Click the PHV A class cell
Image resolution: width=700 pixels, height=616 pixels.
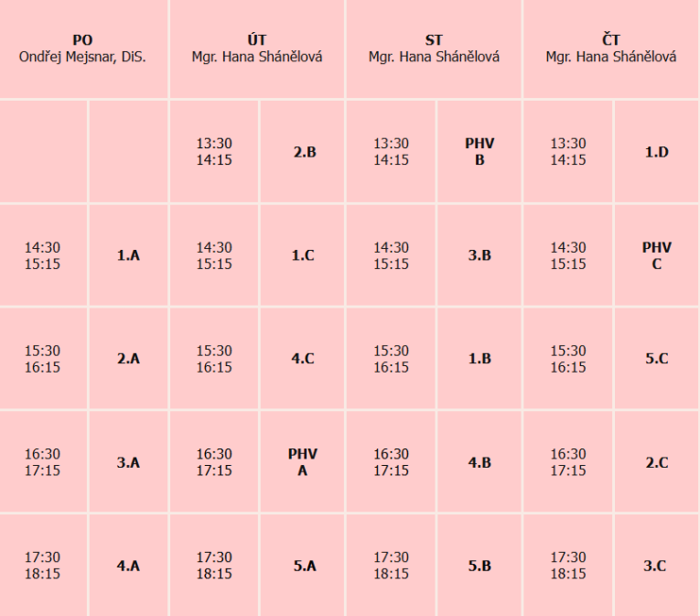tap(303, 462)
